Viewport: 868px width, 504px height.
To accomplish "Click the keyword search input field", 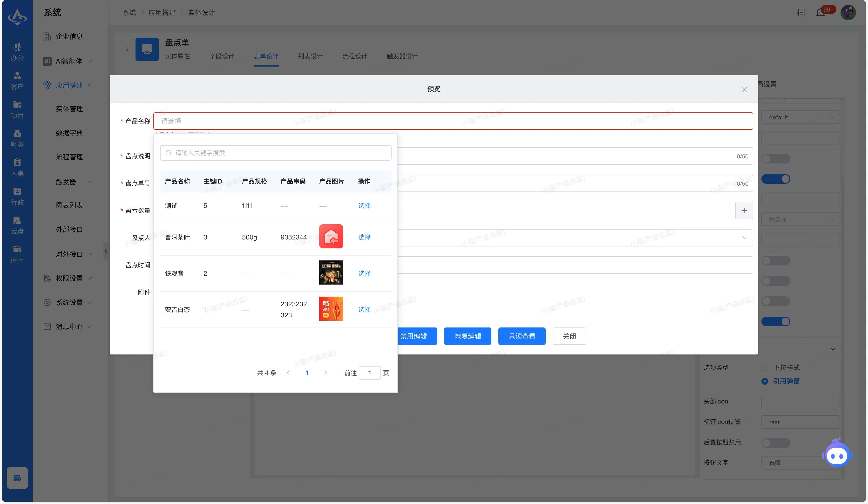I will [276, 153].
